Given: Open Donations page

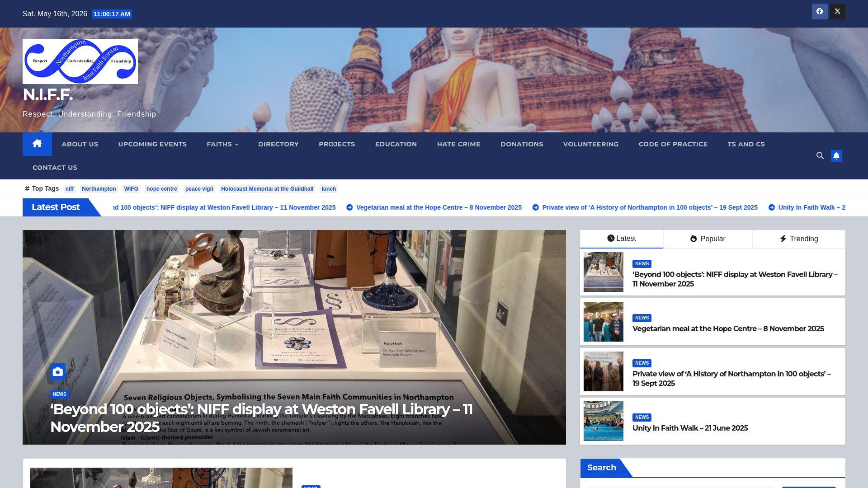Looking at the screenshot, I should pos(522,144).
